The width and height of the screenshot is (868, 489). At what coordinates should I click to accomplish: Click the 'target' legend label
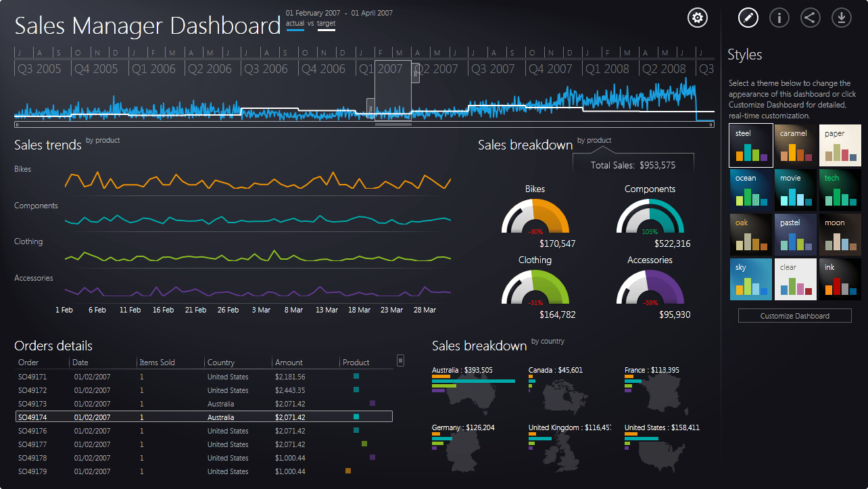327,24
